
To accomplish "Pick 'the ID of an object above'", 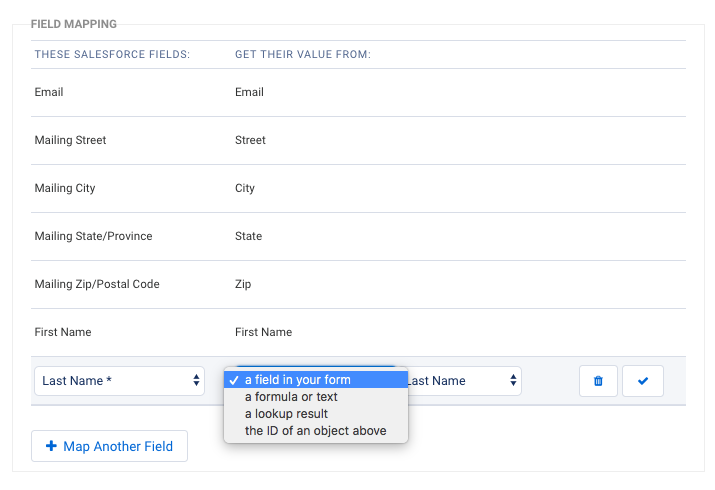I will click(x=316, y=430).
